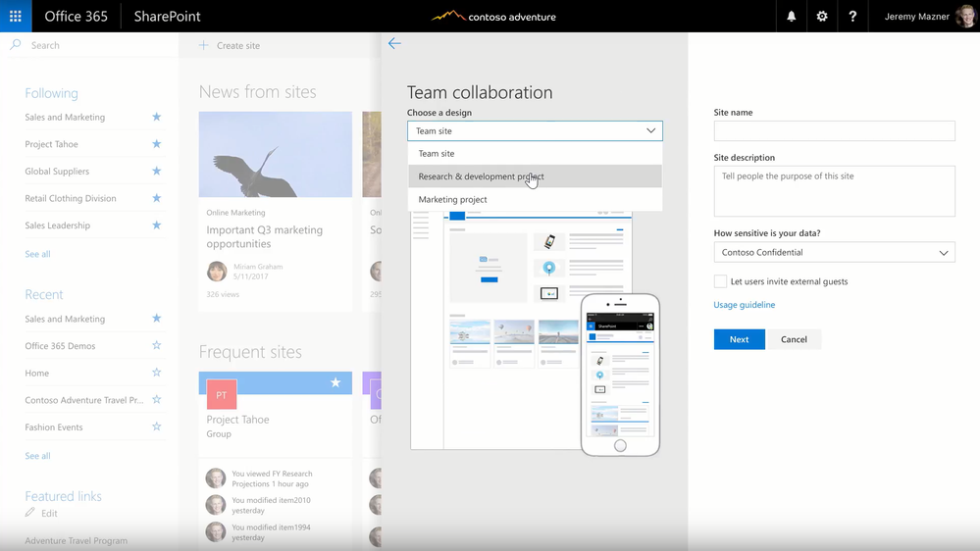Select Team site option from list

535,153
